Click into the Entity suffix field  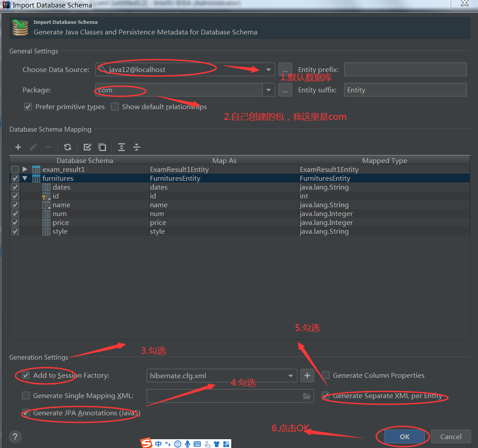point(405,90)
